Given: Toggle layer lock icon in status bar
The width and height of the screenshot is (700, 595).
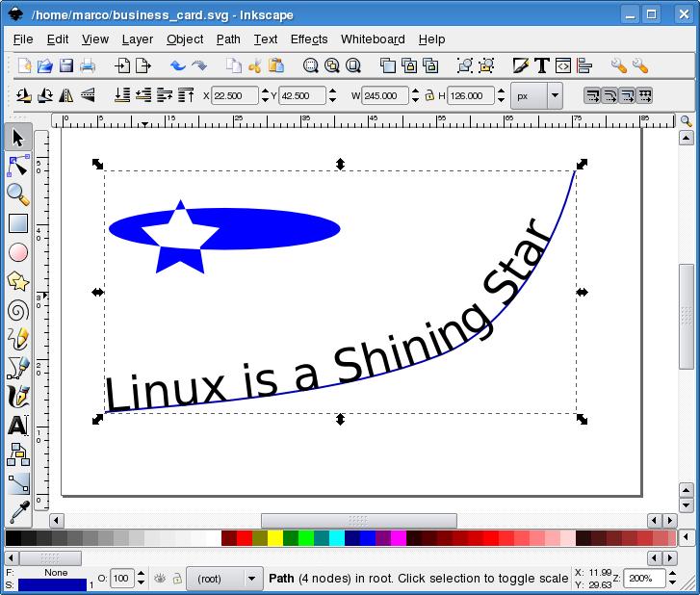Looking at the screenshot, I should coord(177,579).
